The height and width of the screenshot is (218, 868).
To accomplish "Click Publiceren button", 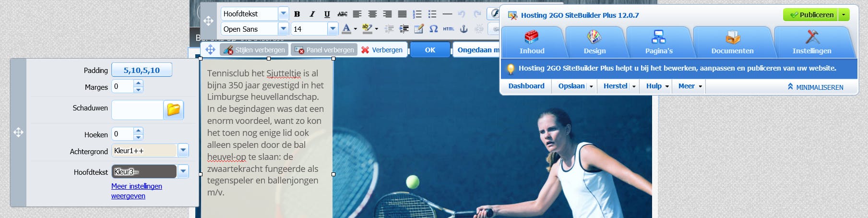I will [811, 15].
